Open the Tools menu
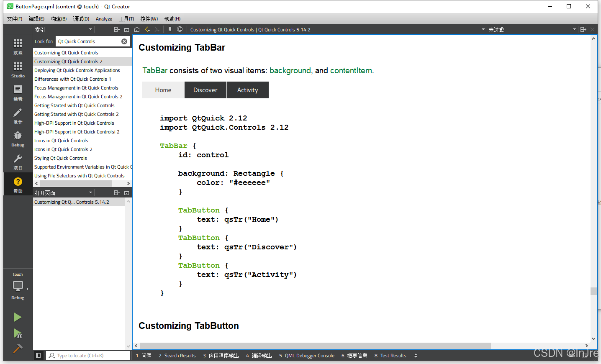 click(126, 19)
